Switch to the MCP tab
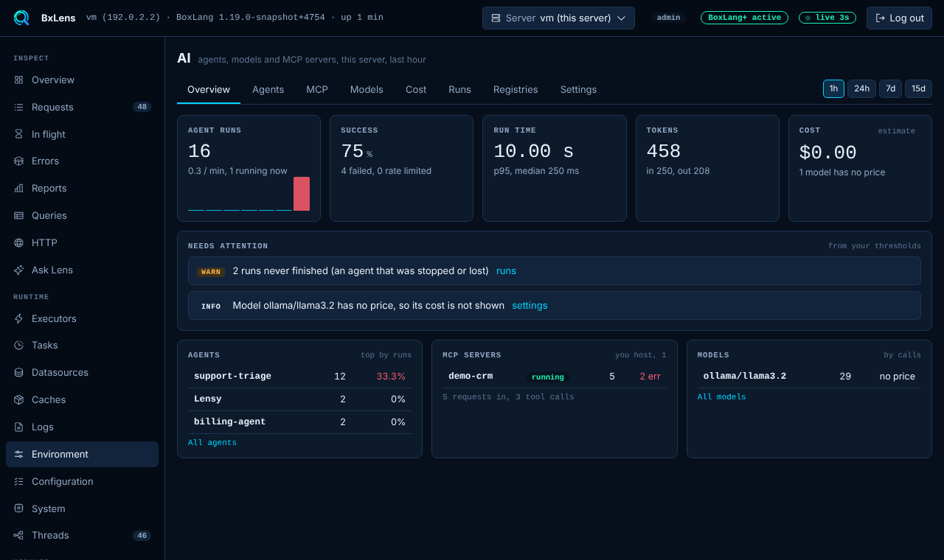944x560 pixels. pos(317,89)
